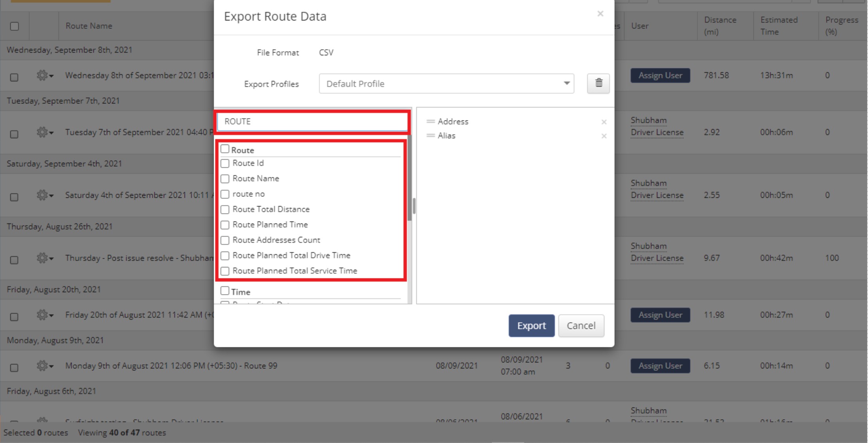Open gear menu for Tuesday 7th route

45,132
